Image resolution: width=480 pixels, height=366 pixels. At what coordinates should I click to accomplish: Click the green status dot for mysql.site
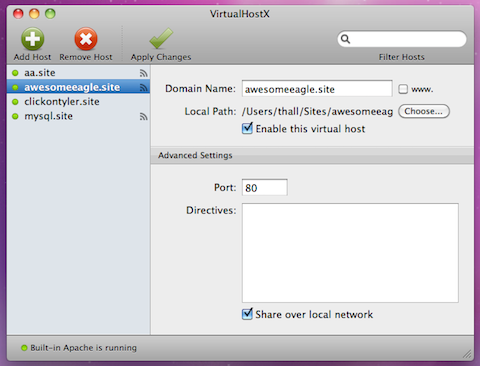(x=15, y=116)
